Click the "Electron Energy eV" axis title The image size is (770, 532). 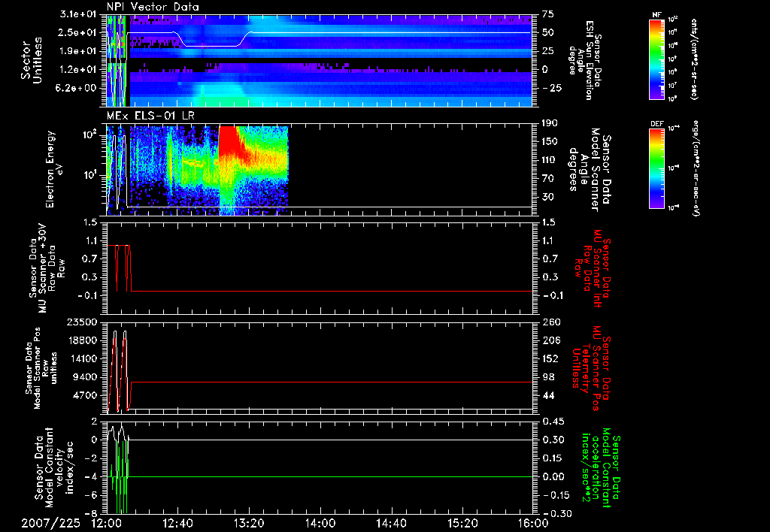tap(54, 169)
